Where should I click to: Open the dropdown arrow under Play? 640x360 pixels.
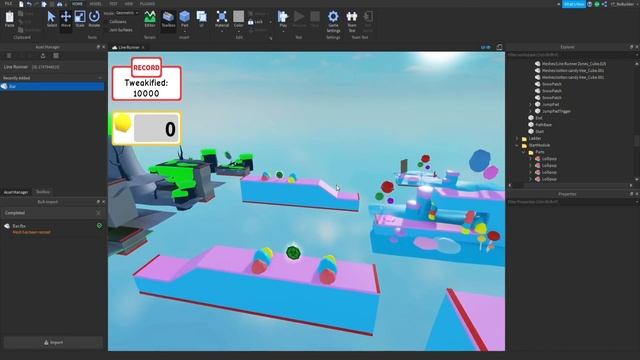[283, 31]
